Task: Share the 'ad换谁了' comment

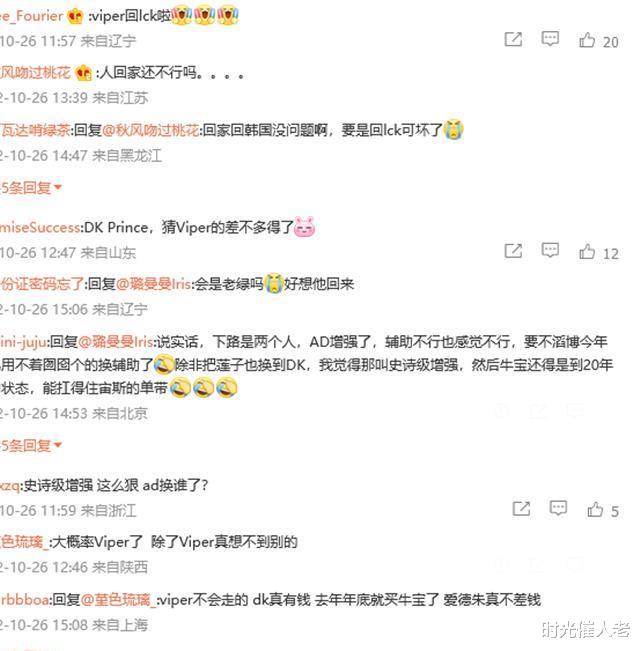Action: click(x=521, y=509)
